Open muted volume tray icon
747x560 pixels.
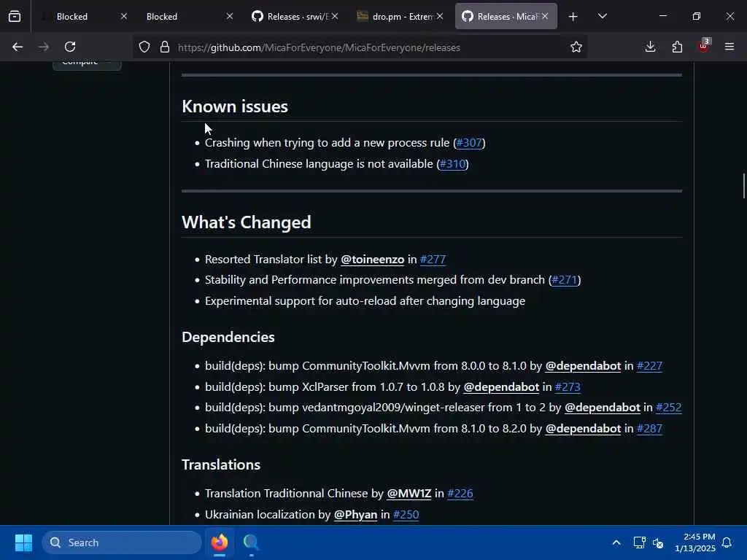click(659, 542)
